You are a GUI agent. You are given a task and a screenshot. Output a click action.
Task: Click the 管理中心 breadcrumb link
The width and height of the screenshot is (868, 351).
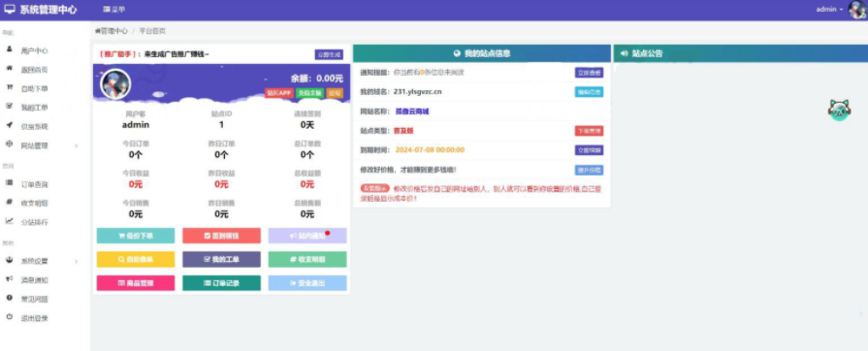112,31
